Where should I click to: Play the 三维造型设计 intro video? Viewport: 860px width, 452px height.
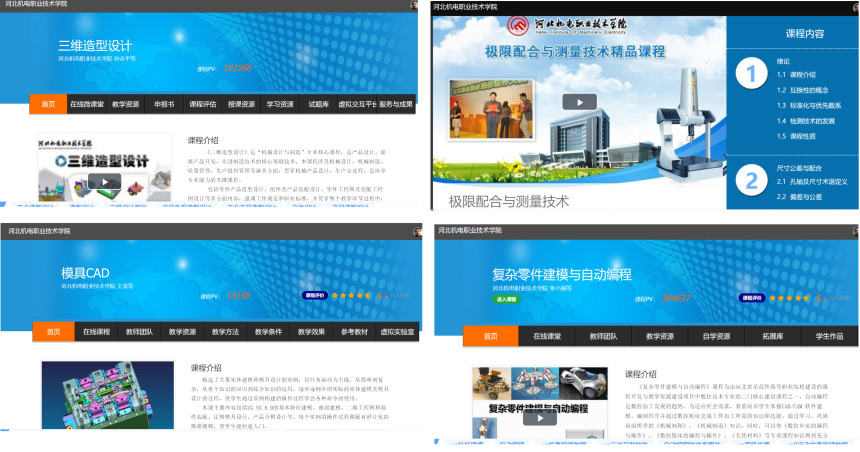click(x=104, y=182)
